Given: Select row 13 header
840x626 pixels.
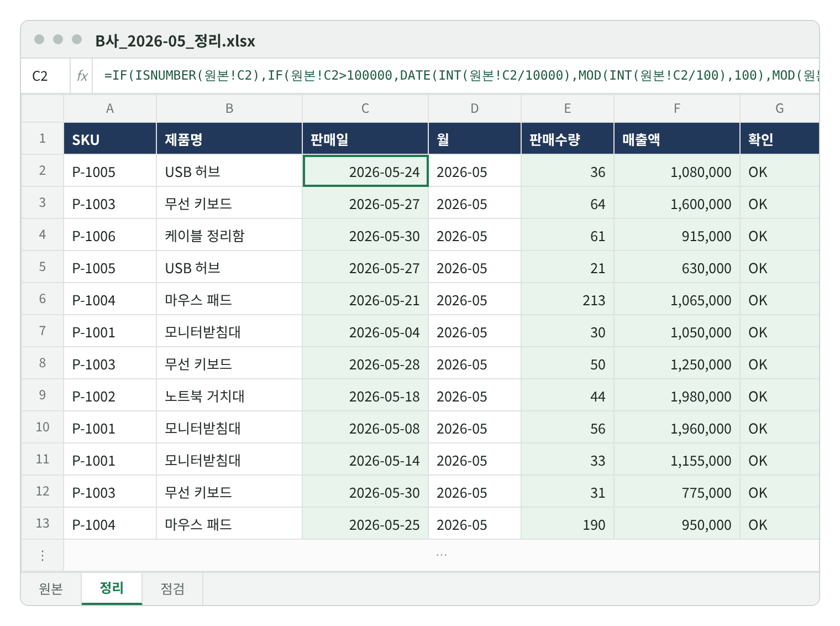Looking at the screenshot, I should coord(43,523).
